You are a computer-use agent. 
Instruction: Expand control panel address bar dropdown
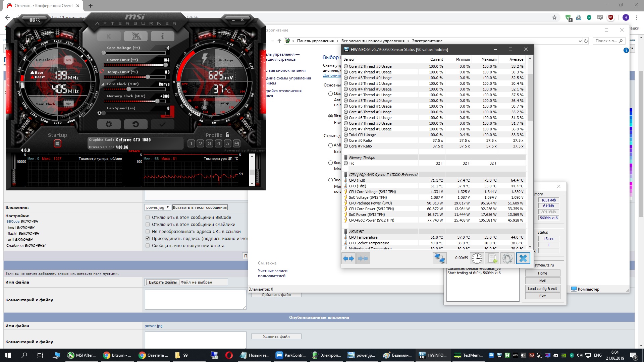580,41
